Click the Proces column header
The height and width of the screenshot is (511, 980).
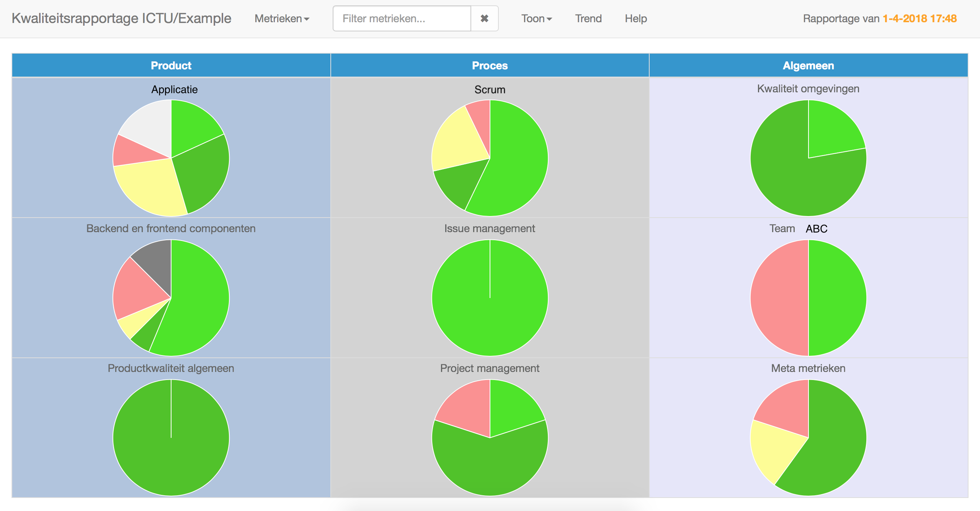[490, 66]
